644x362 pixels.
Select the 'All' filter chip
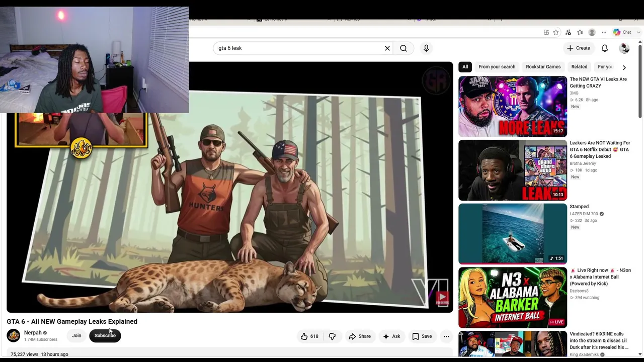pos(465,67)
